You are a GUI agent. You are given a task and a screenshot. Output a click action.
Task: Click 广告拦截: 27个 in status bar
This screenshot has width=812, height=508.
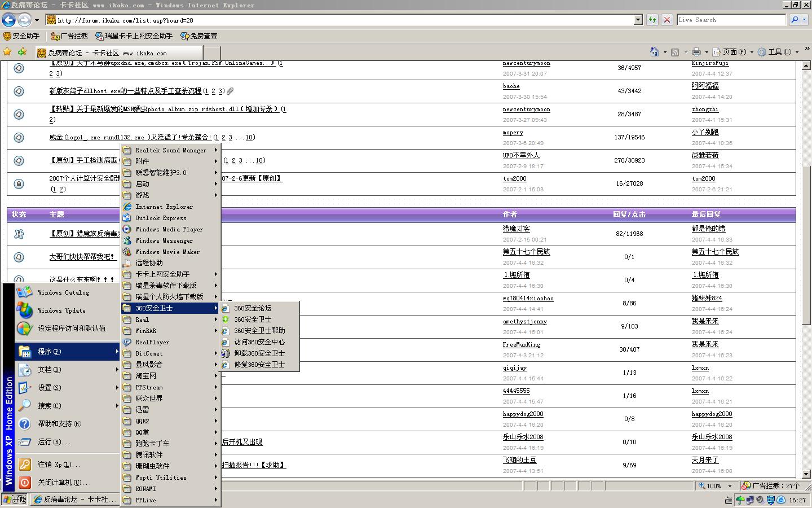(772, 485)
